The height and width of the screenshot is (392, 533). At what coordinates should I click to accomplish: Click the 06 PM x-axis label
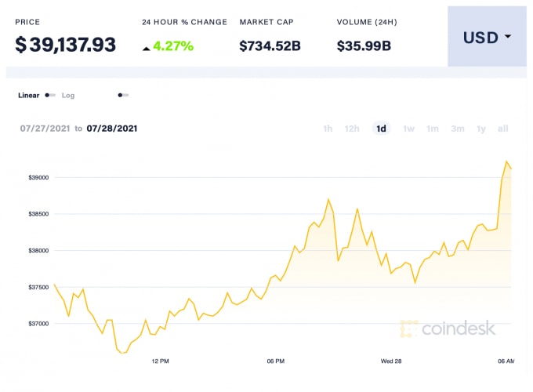[x=276, y=361]
